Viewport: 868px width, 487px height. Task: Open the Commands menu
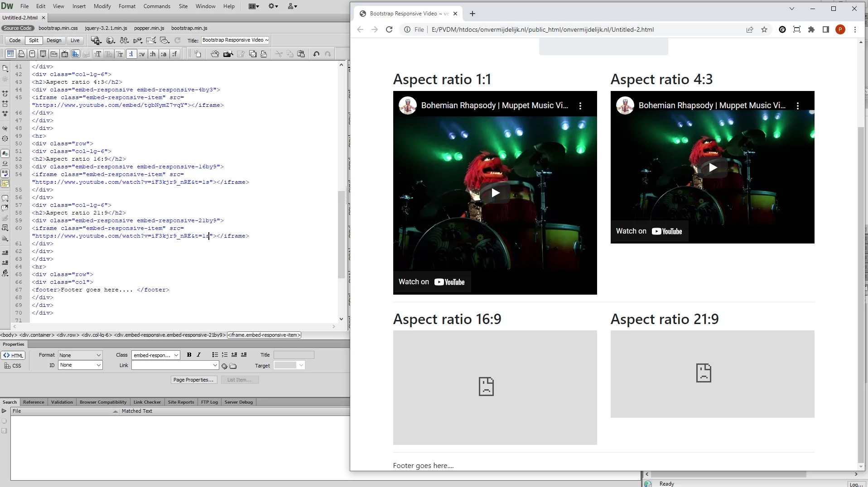(157, 6)
